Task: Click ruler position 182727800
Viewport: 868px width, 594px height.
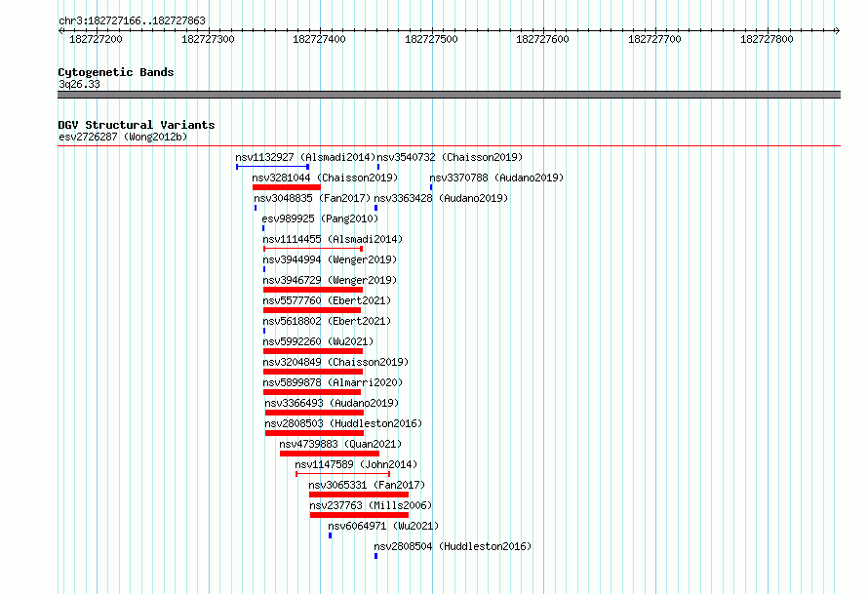Action: pyautogui.click(x=767, y=39)
